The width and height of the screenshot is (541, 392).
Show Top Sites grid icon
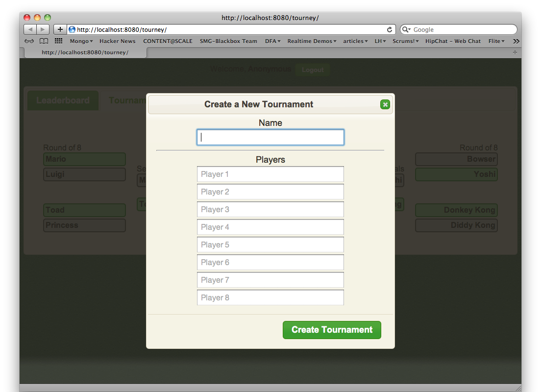(x=58, y=41)
